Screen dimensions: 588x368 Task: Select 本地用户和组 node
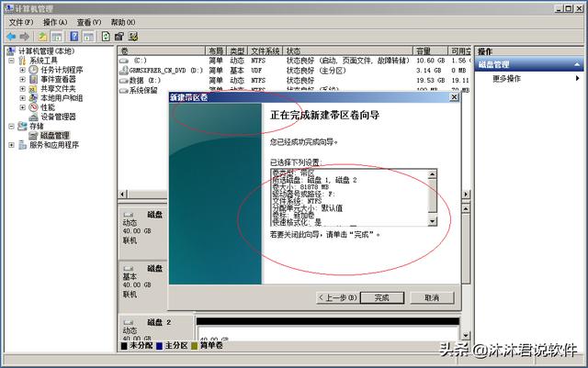pos(62,98)
